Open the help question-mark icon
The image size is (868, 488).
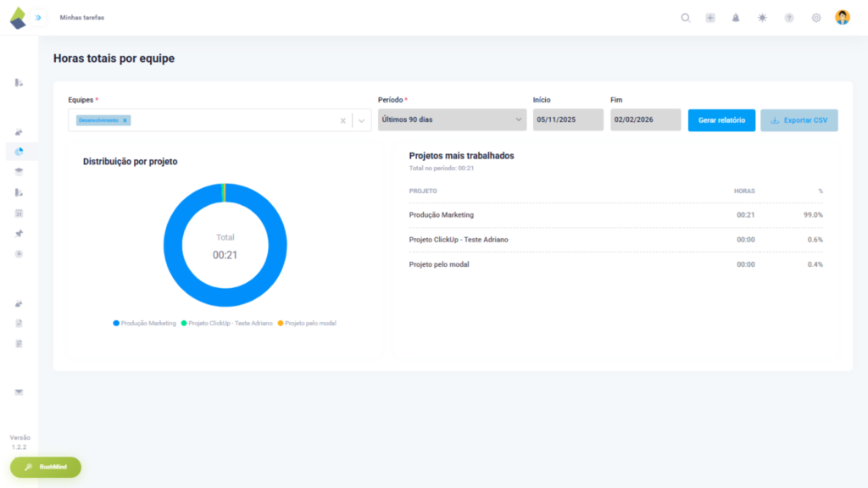coord(788,17)
